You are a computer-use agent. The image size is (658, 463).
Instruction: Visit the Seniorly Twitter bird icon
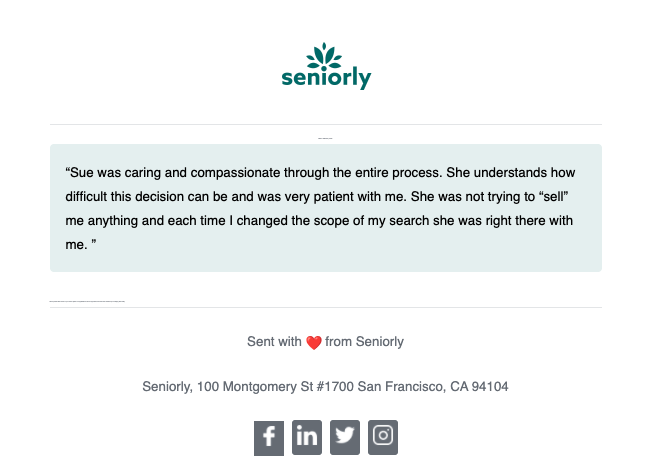pyautogui.click(x=345, y=437)
